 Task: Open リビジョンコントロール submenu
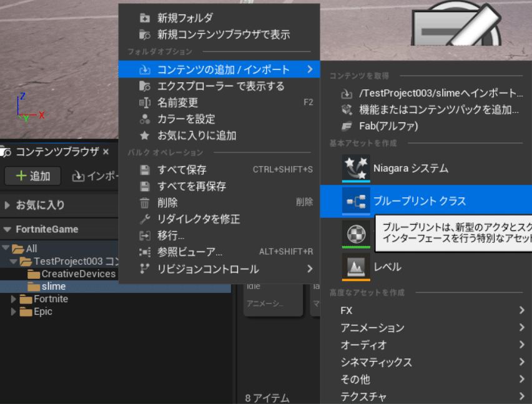[x=219, y=269]
